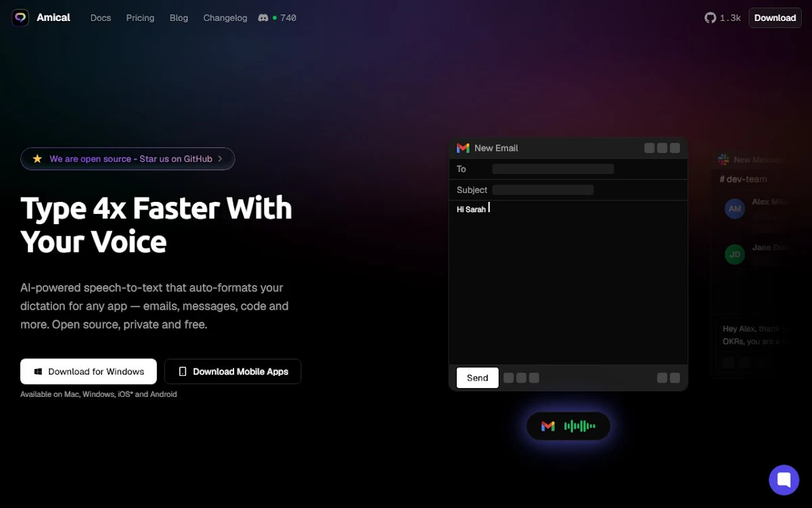Open the Docs page
This screenshot has width=812, height=508.
(101, 18)
